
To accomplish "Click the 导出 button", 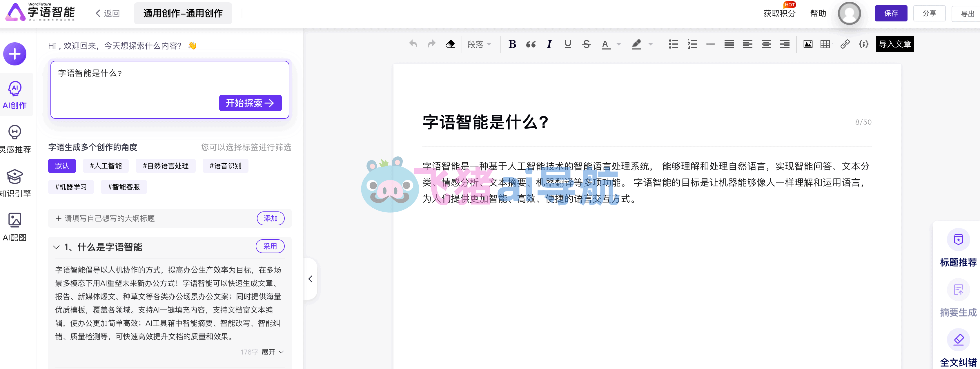I will click(966, 13).
